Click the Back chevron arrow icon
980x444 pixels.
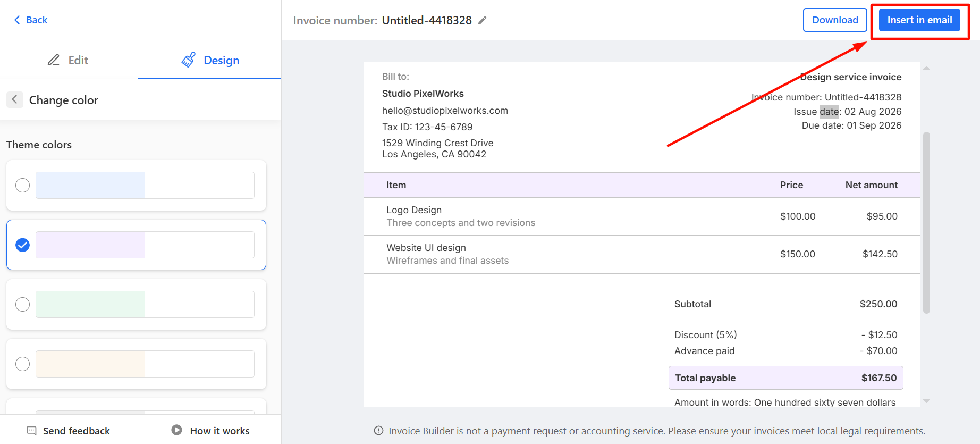[17, 20]
